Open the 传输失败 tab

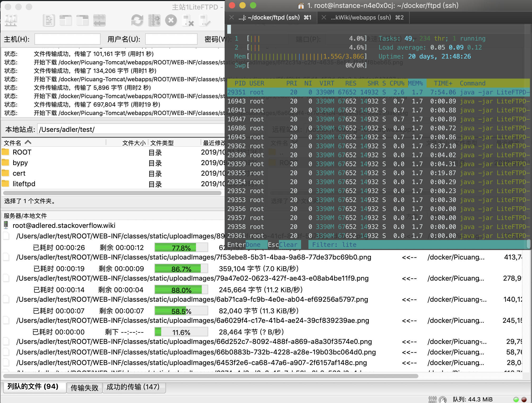coord(84,387)
